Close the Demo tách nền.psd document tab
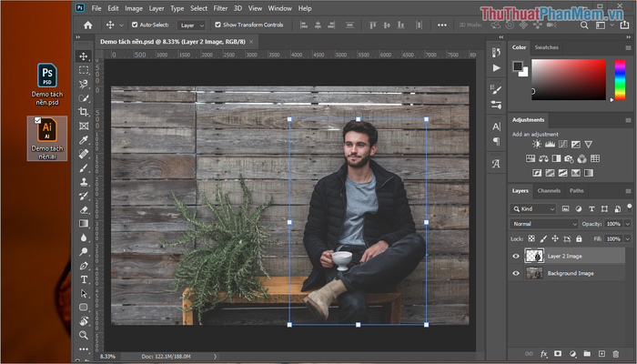Image resolution: width=637 pixels, height=364 pixels. 251,42
